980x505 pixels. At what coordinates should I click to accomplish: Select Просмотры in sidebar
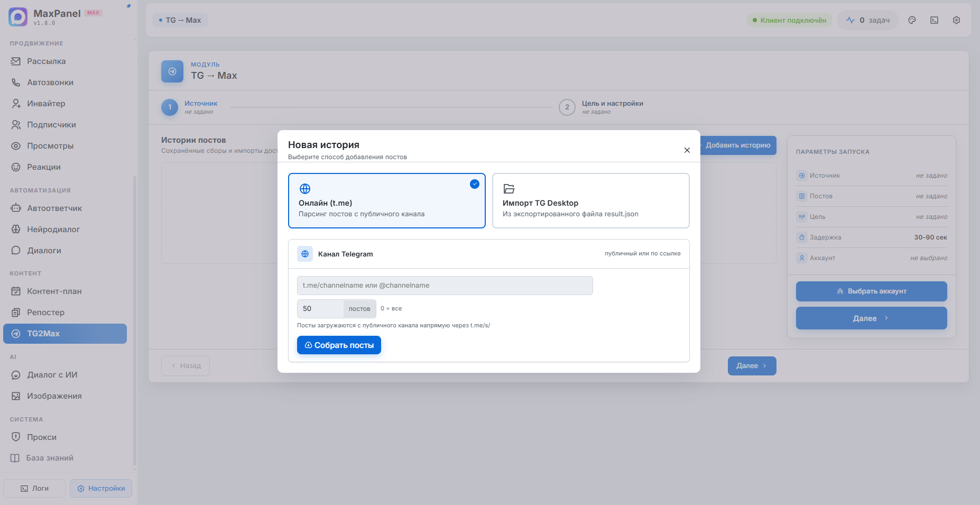(65, 146)
